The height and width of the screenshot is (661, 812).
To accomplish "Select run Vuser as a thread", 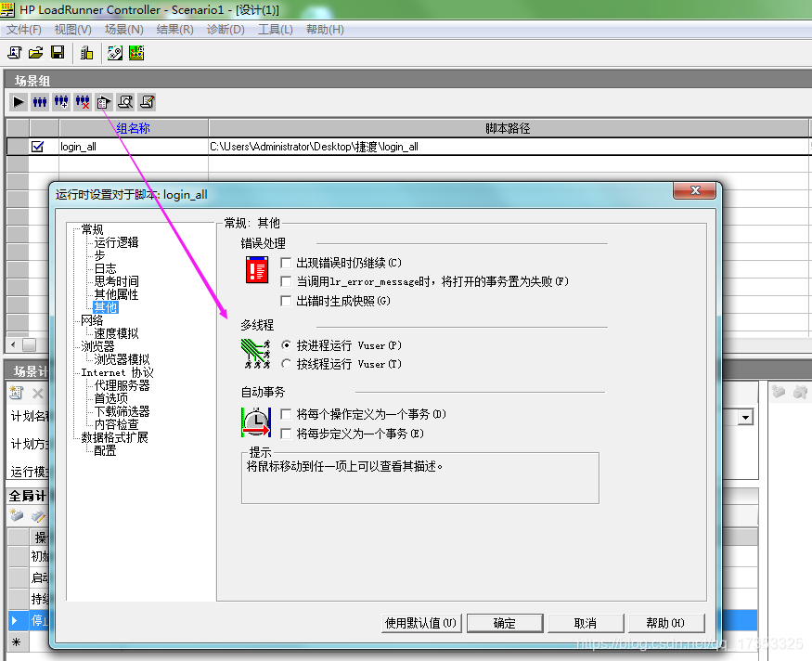I will (286, 364).
